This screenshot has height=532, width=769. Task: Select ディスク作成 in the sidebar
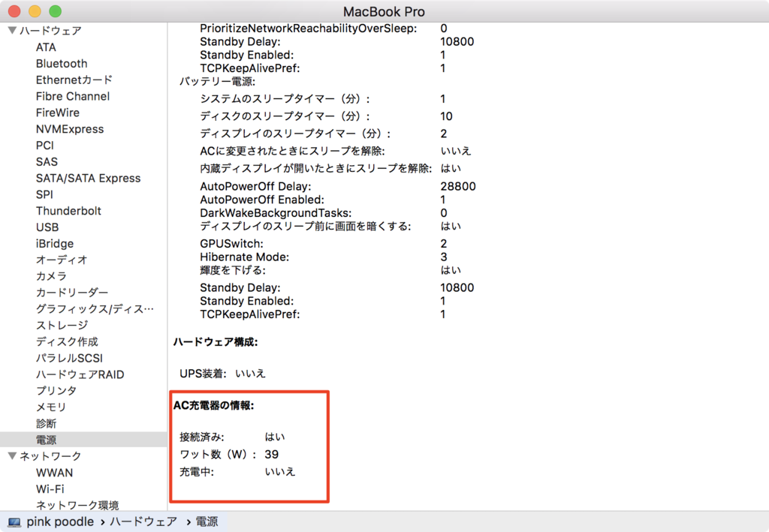[67, 341]
